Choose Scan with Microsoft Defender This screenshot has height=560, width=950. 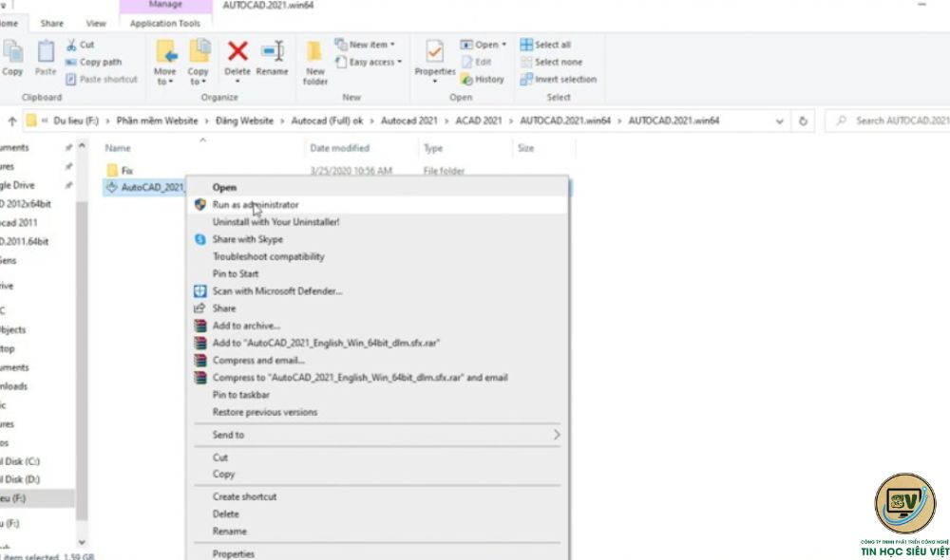tap(378, 291)
